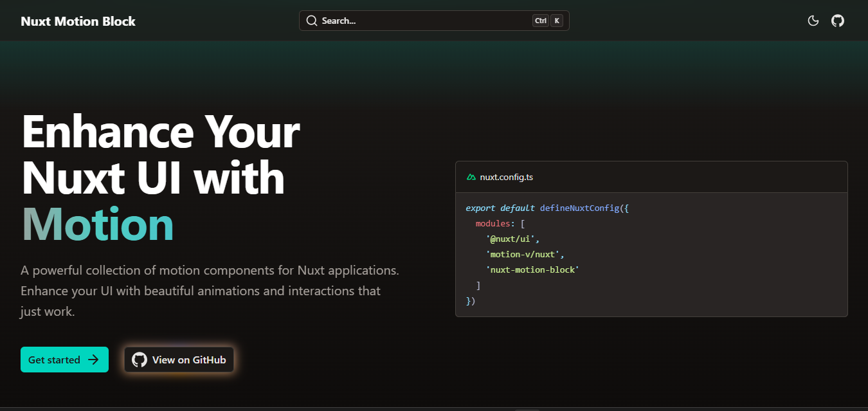Toggle dark mode moon icon
The height and width of the screenshot is (411, 868).
[x=813, y=21]
